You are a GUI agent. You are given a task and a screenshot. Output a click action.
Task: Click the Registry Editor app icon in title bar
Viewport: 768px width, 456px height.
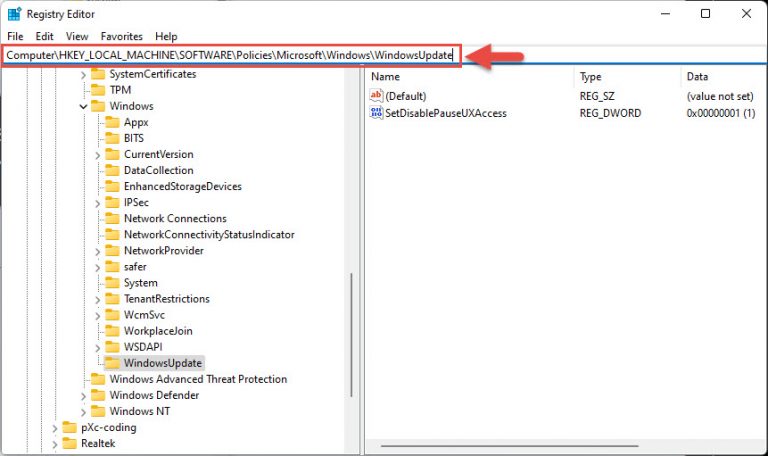(x=15, y=14)
